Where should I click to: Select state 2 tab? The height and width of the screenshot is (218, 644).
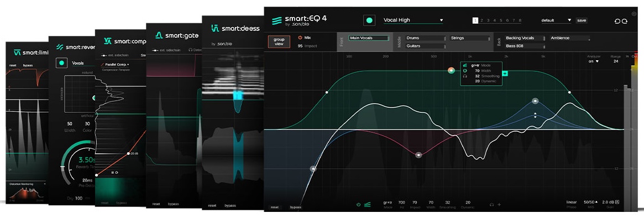[x=482, y=20]
